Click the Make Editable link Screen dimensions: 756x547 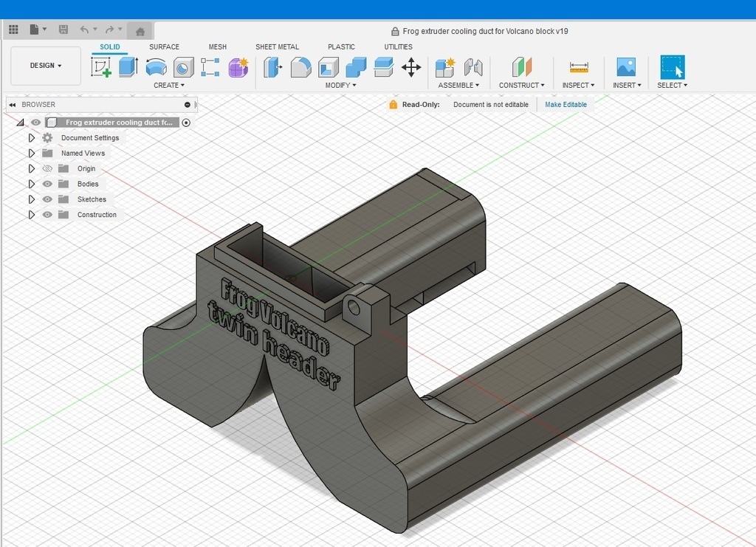point(566,105)
